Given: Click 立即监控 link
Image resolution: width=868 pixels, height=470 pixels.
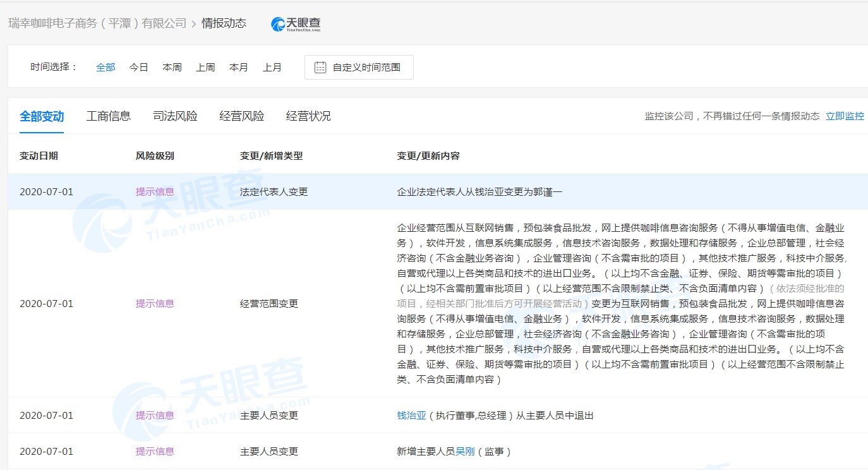Looking at the screenshot, I should tap(845, 116).
